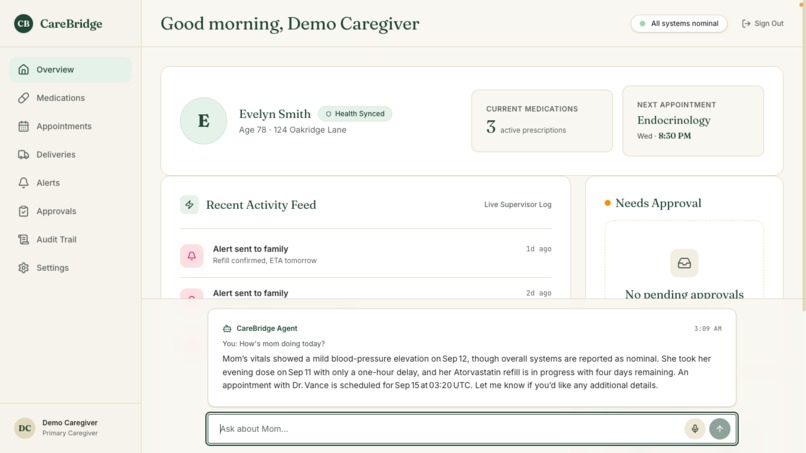Click bell icon of the 1d ago alert

[x=191, y=256]
